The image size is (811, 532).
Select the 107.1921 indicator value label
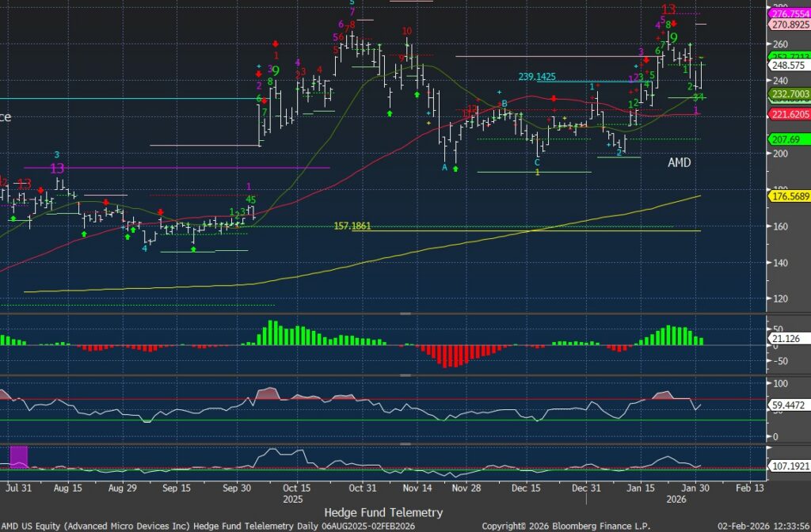tap(789, 467)
